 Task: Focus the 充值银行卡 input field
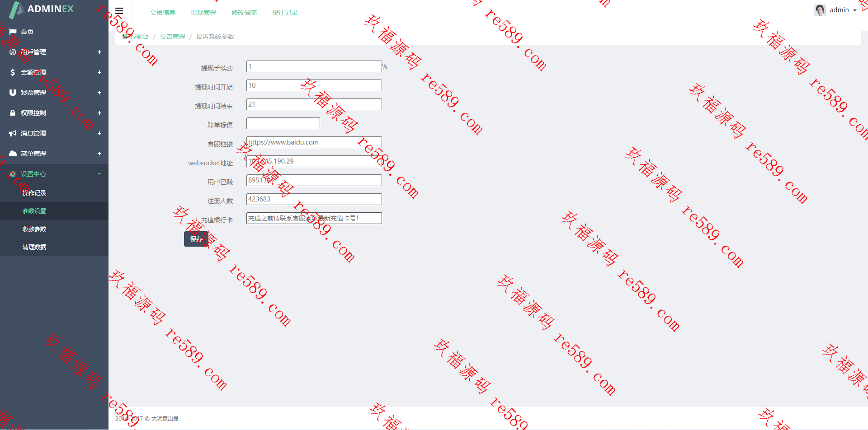[x=314, y=218]
